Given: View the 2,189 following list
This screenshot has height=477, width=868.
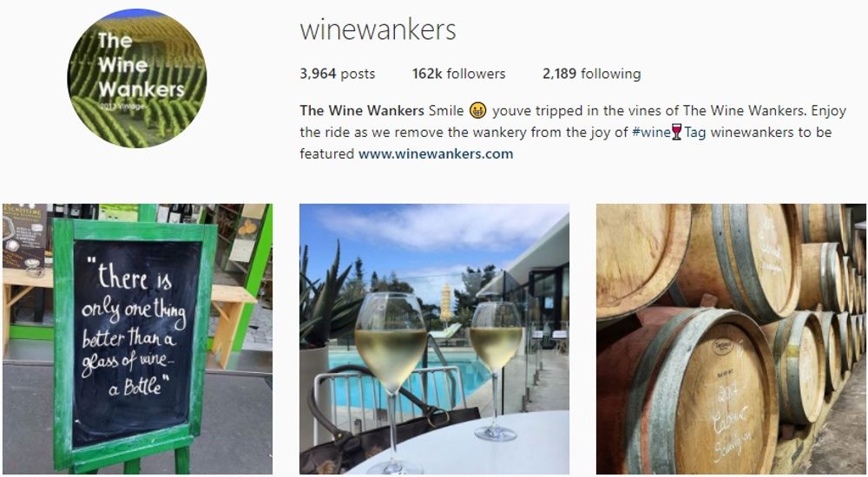Looking at the screenshot, I should point(592,74).
